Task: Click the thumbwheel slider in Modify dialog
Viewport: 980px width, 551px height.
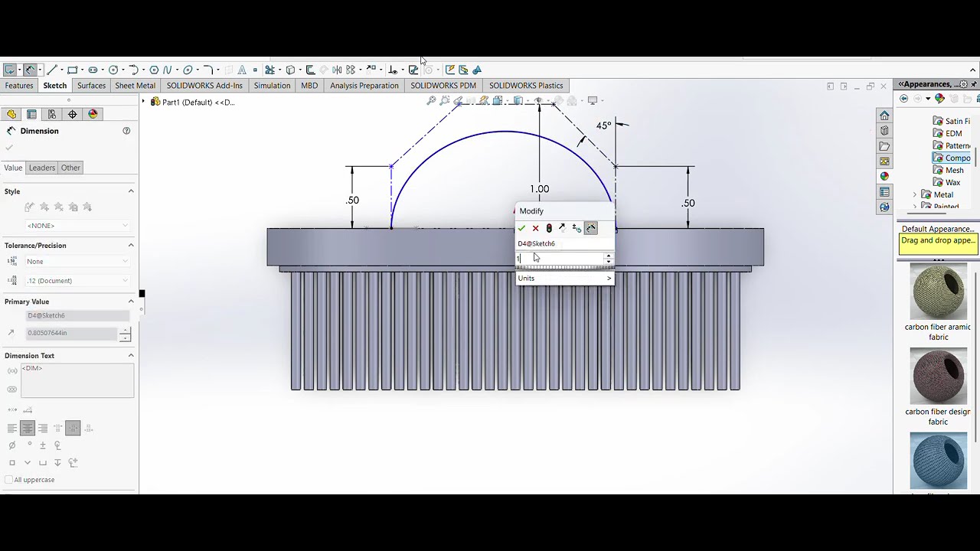Action: 564,267
